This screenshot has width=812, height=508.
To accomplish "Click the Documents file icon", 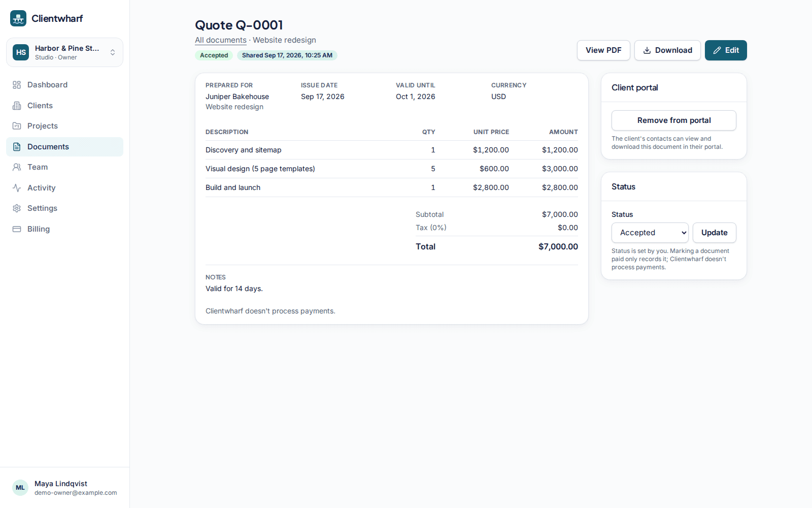I will (17, 147).
